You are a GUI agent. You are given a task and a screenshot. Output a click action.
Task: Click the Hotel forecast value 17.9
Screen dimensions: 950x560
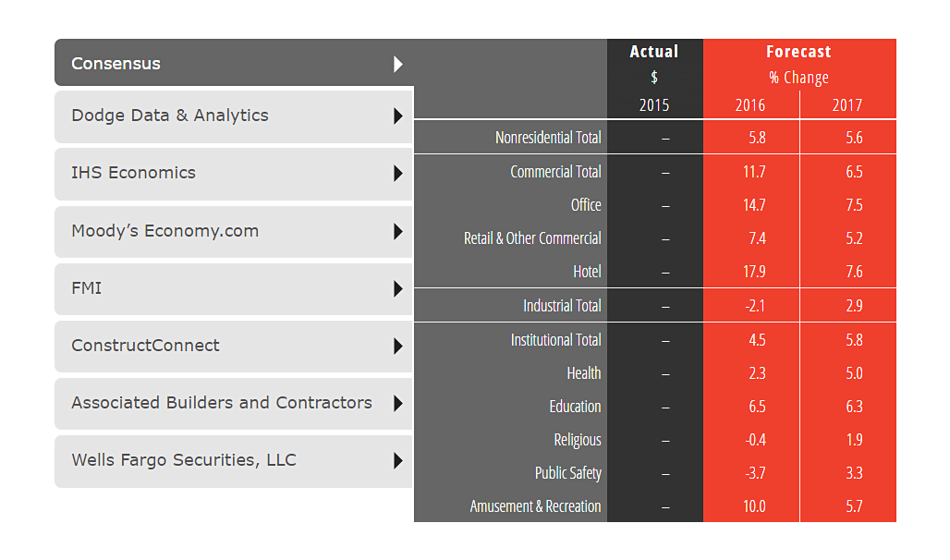(x=757, y=272)
